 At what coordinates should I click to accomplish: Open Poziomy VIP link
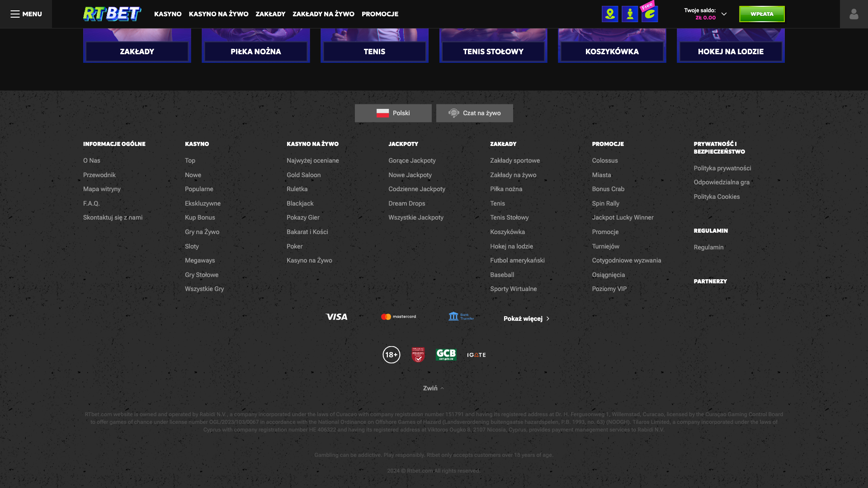point(609,289)
